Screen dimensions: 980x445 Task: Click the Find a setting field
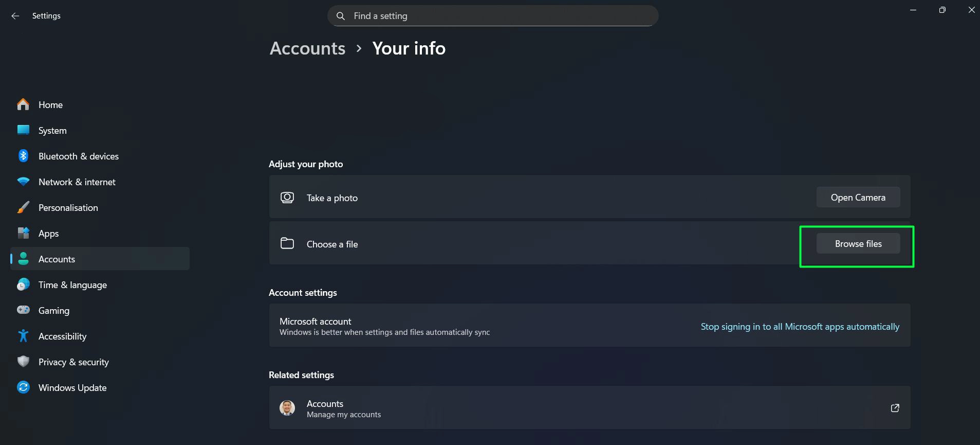pos(492,16)
